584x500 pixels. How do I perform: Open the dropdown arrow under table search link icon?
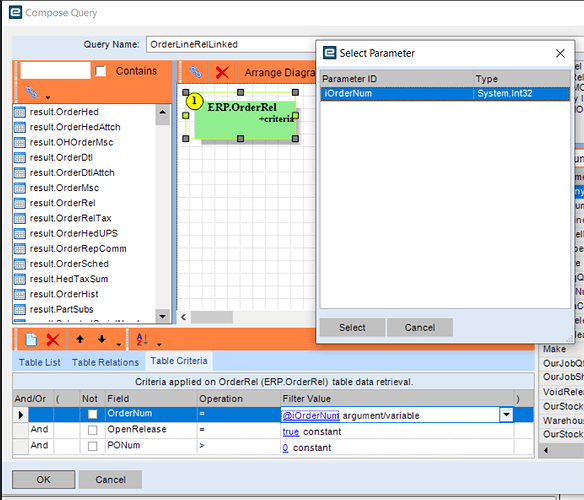(x=48, y=97)
